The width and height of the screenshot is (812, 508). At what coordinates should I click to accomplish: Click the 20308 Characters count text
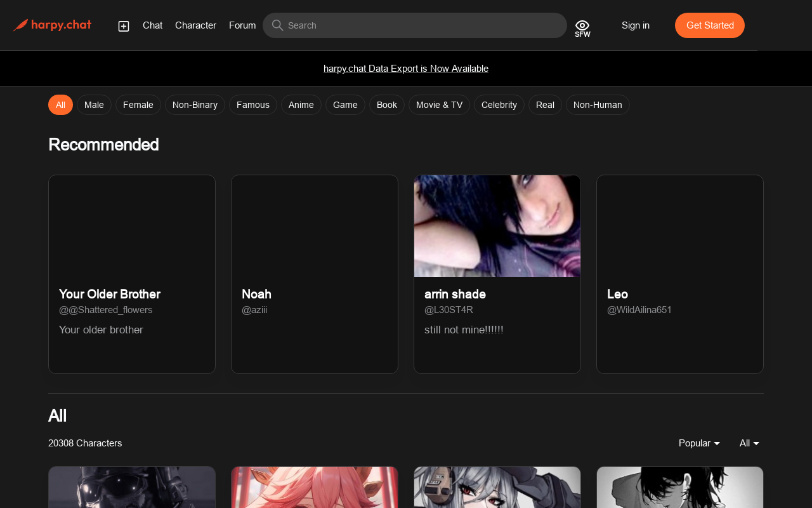[85, 443]
